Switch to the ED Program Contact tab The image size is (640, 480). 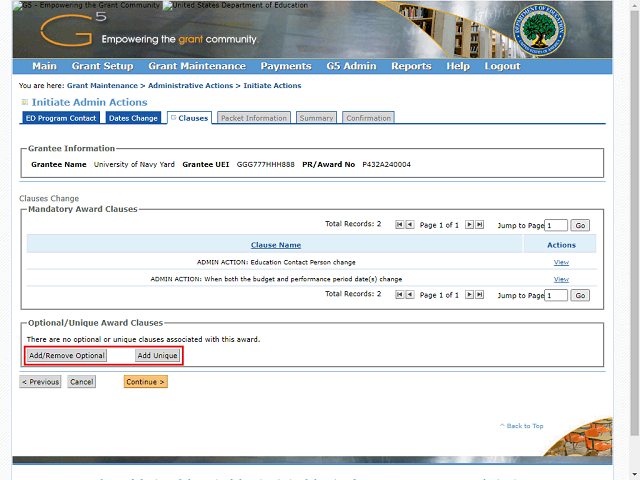point(61,118)
